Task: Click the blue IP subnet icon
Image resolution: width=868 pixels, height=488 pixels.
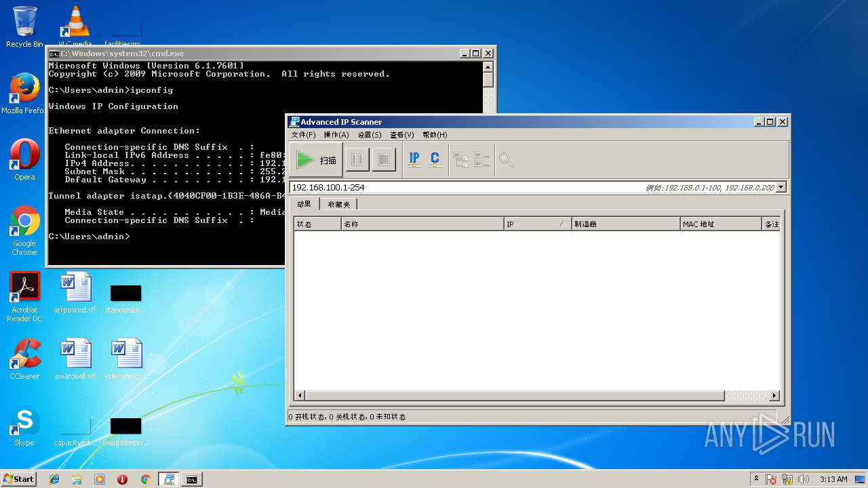Action: [414, 160]
